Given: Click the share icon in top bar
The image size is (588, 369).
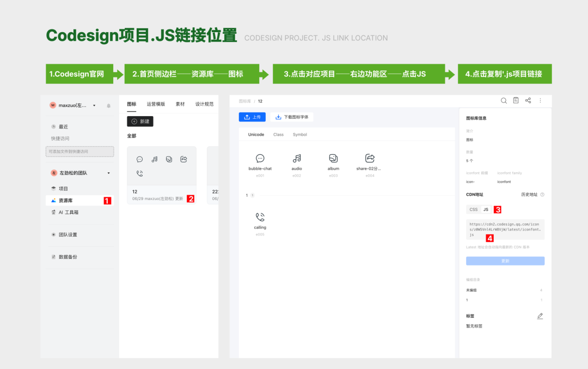Looking at the screenshot, I should pos(528,100).
